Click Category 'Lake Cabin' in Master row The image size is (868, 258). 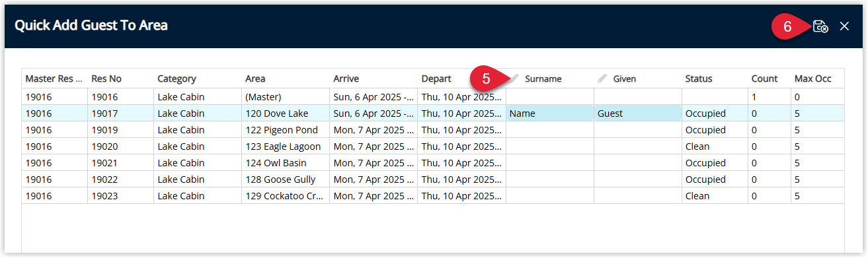[x=198, y=97]
